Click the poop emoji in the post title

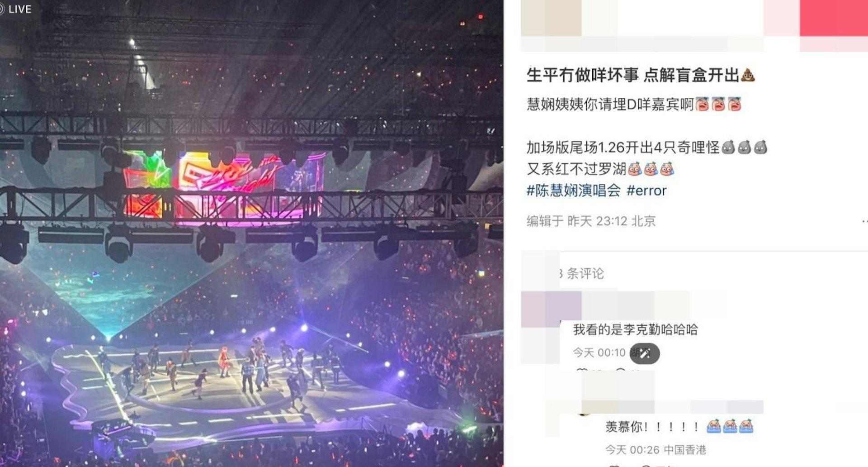tap(748, 75)
